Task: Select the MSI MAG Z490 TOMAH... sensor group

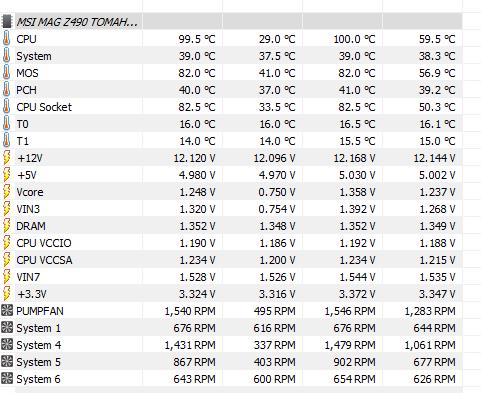Action: coord(77,22)
